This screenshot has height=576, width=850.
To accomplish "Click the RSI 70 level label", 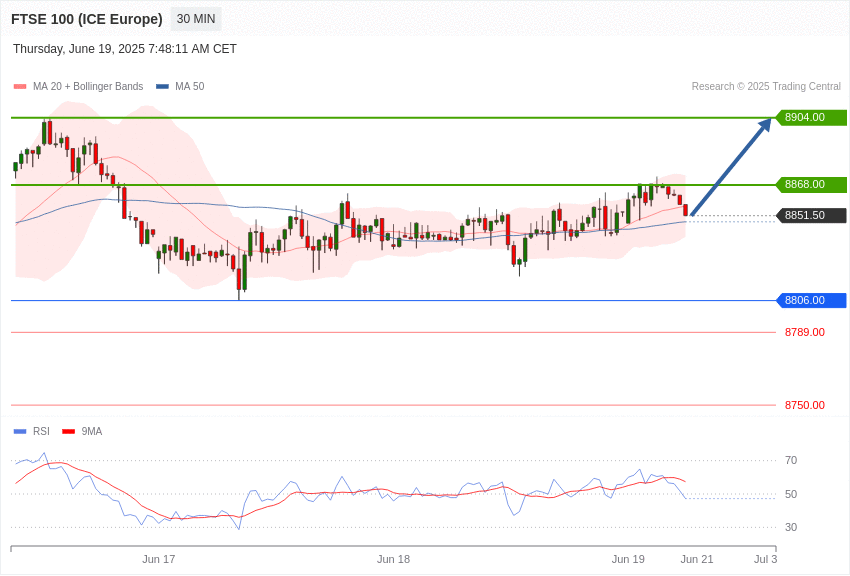I will [791, 460].
